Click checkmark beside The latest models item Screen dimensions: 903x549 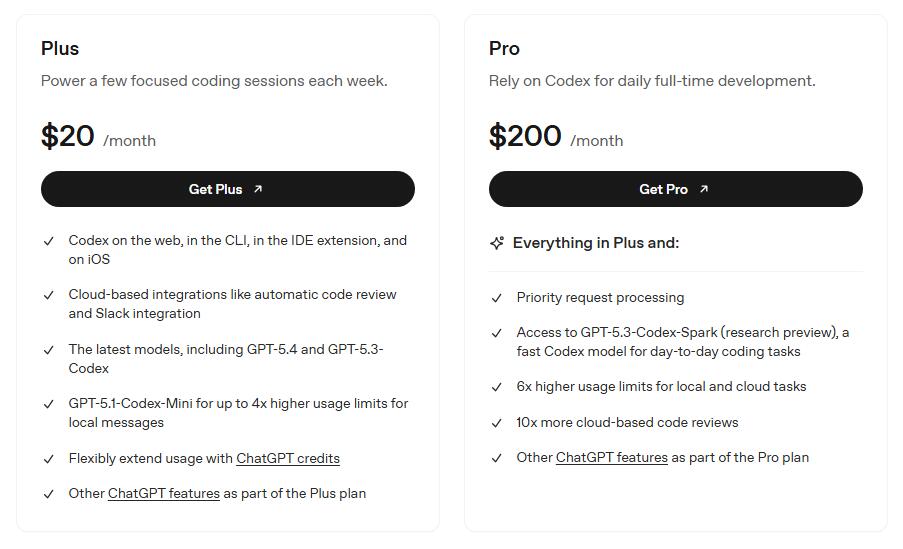point(48,350)
